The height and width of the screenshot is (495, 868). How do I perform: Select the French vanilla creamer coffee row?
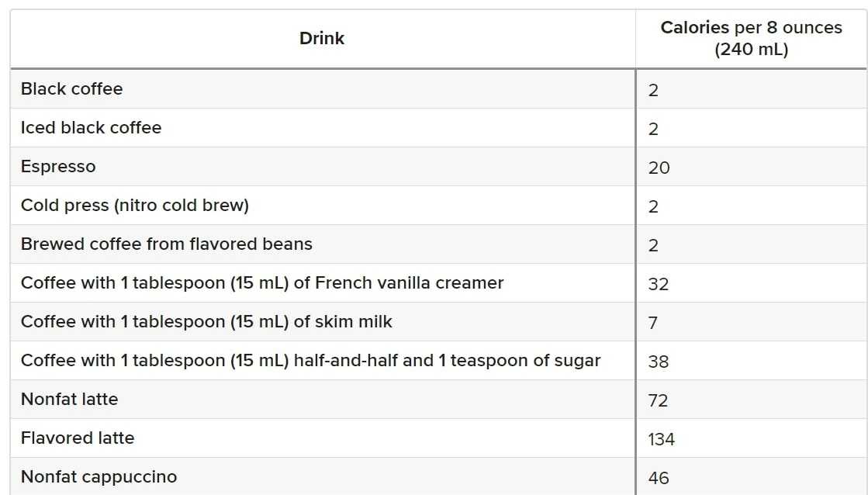[262, 283]
